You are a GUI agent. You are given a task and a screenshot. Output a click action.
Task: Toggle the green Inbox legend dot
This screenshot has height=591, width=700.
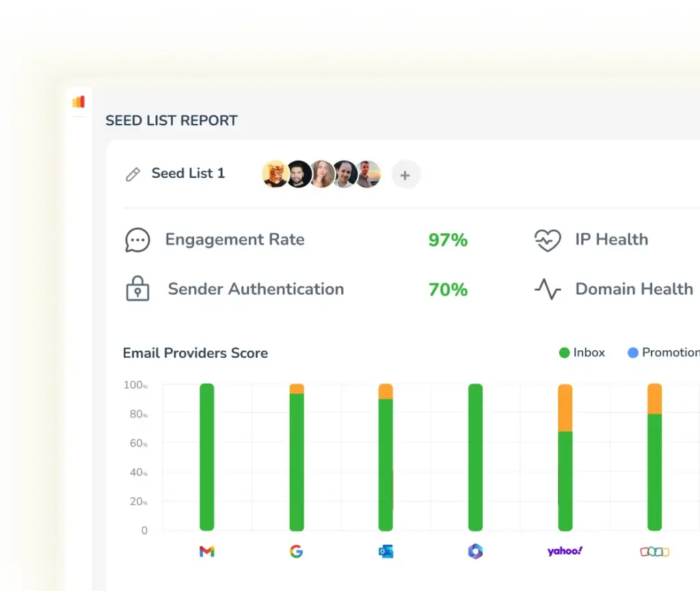pos(564,353)
